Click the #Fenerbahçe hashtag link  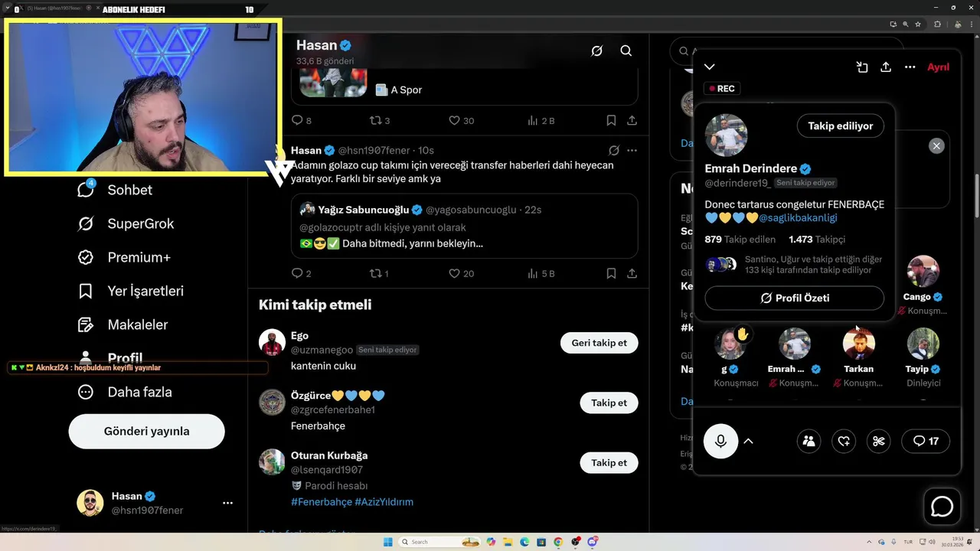(321, 502)
